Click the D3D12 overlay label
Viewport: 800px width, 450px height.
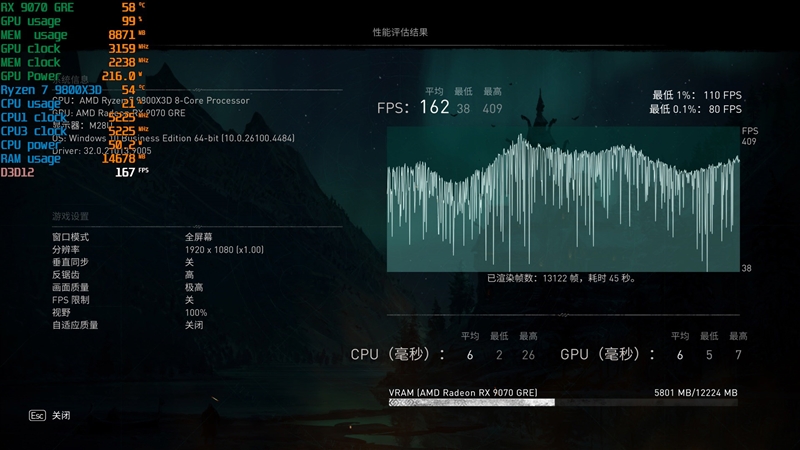point(17,172)
